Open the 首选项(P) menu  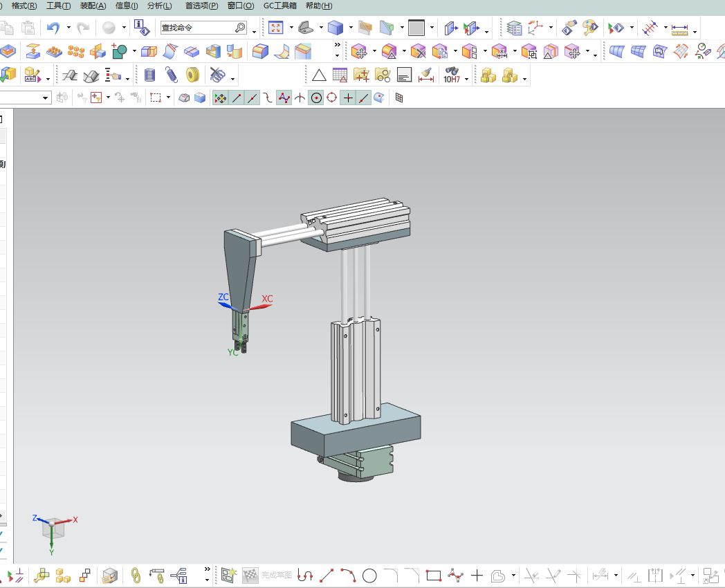[201, 6]
